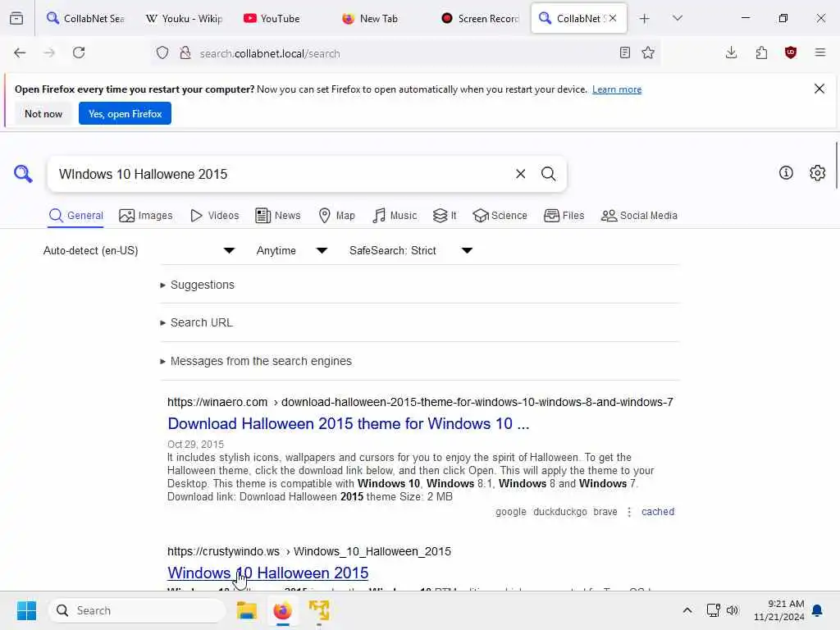
Task: Switch to Science search tab
Action: click(500, 216)
